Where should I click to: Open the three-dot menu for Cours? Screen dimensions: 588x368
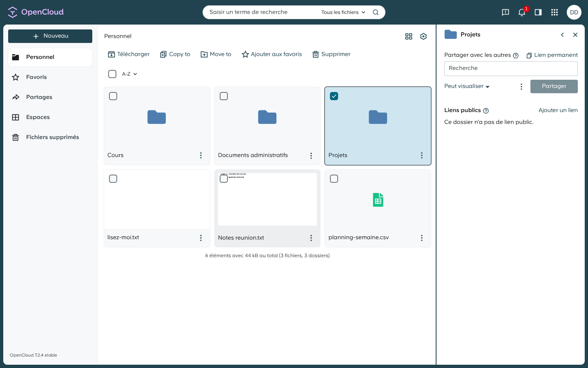click(201, 155)
